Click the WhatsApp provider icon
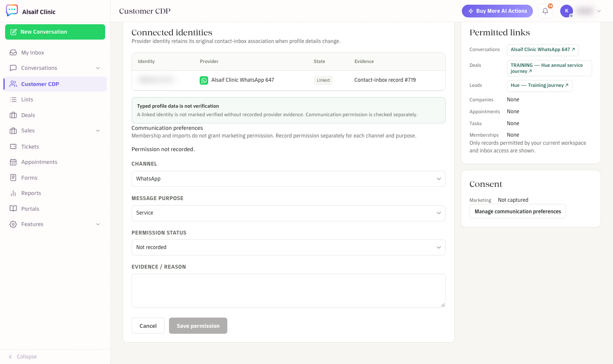Screen dimensions: 613x364 click(x=204, y=80)
